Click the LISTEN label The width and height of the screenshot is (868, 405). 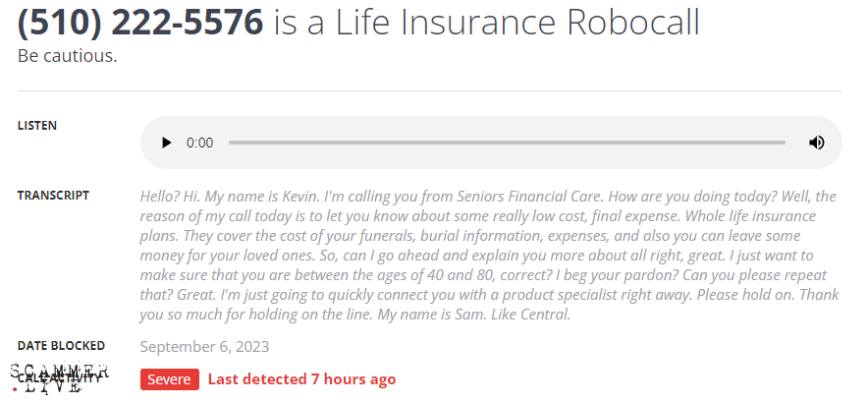37,126
